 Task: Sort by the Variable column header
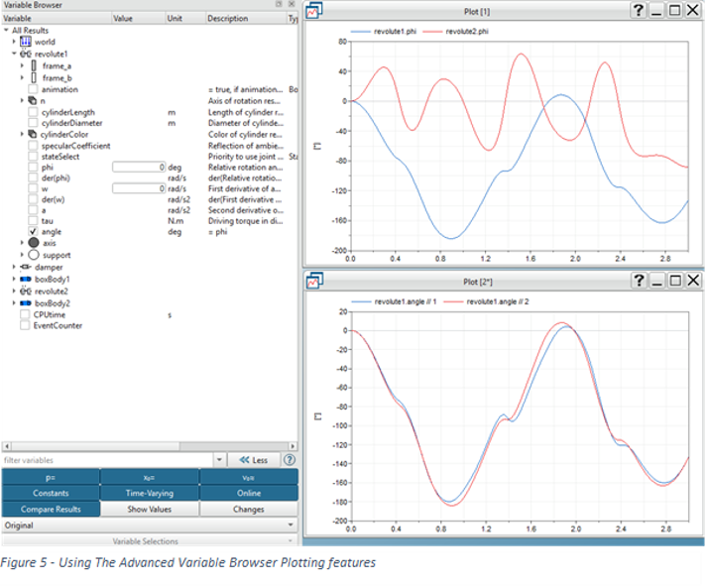tap(57, 18)
